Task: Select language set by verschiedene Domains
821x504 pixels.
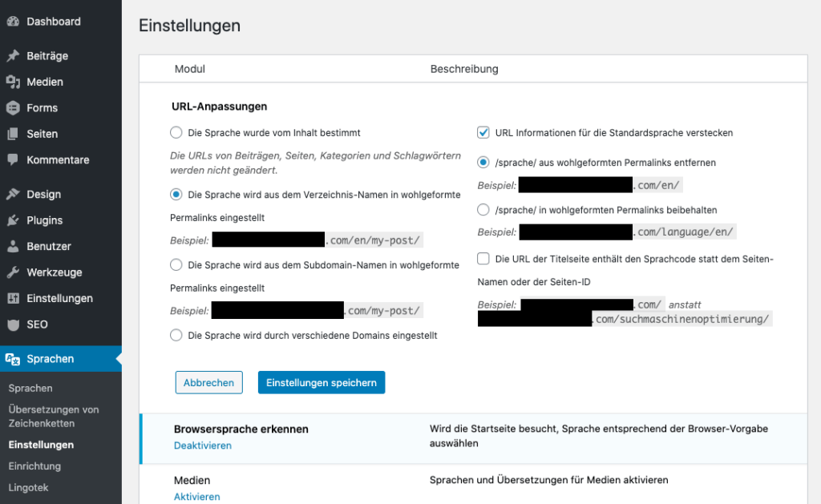Action: tap(176, 336)
